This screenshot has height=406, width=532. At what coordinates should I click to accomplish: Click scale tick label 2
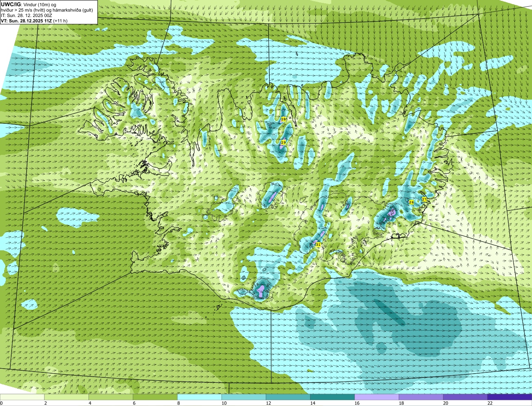45,403
